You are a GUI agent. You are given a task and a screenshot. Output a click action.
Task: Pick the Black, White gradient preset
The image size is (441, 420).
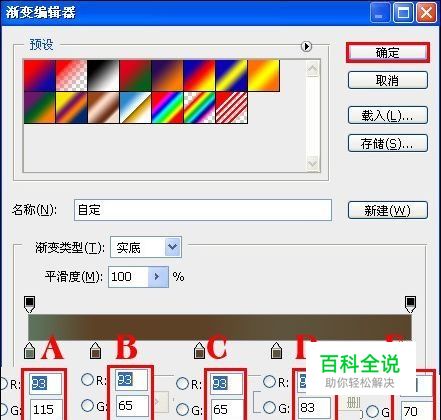[x=104, y=76]
